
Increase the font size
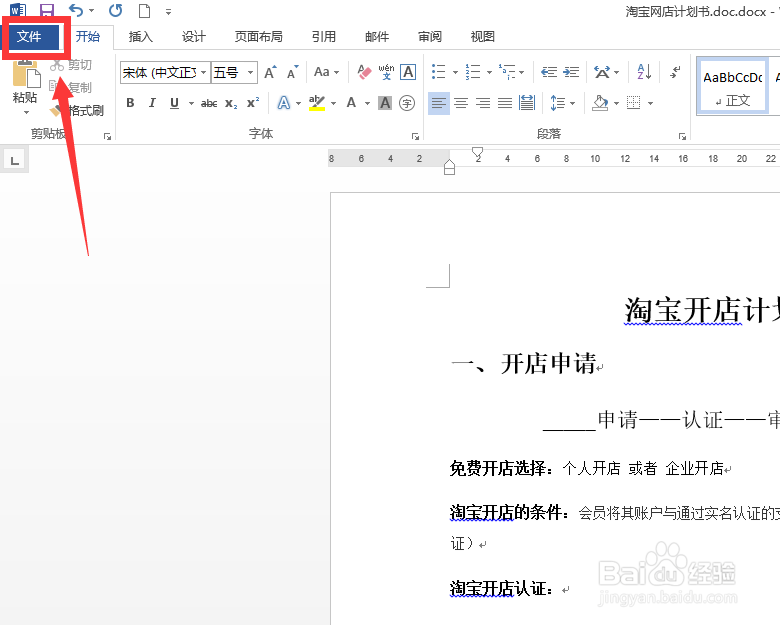[271, 73]
